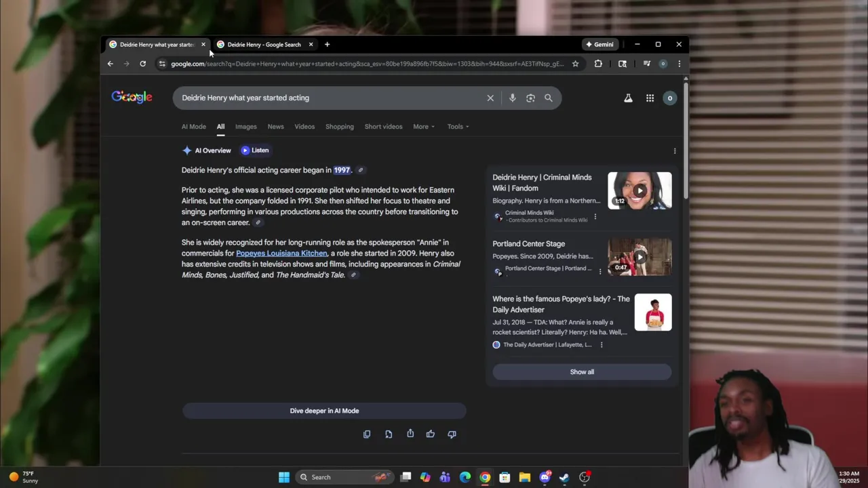
Task: Open Steam from the taskbar
Action: tap(564, 477)
